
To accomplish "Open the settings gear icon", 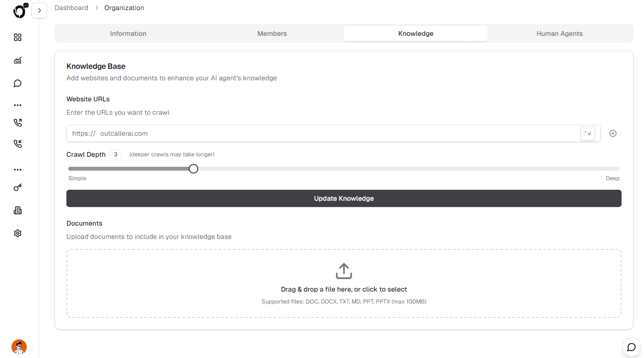I will (x=18, y=233).
